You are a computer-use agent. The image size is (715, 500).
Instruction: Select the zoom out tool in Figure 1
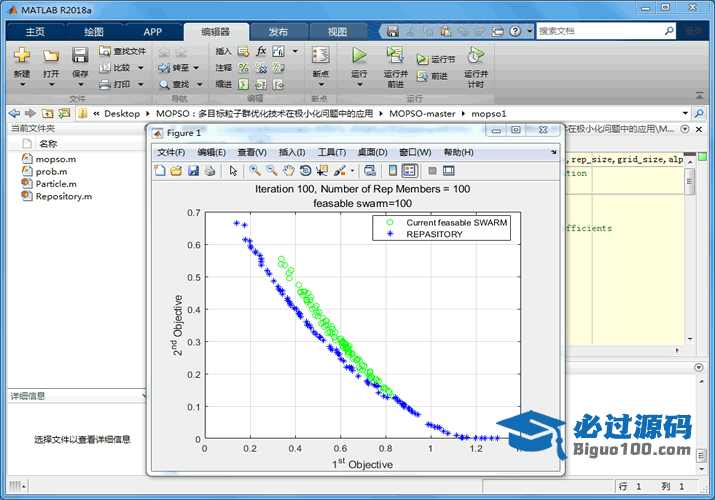pyautogui.click(x=272, y=171)
